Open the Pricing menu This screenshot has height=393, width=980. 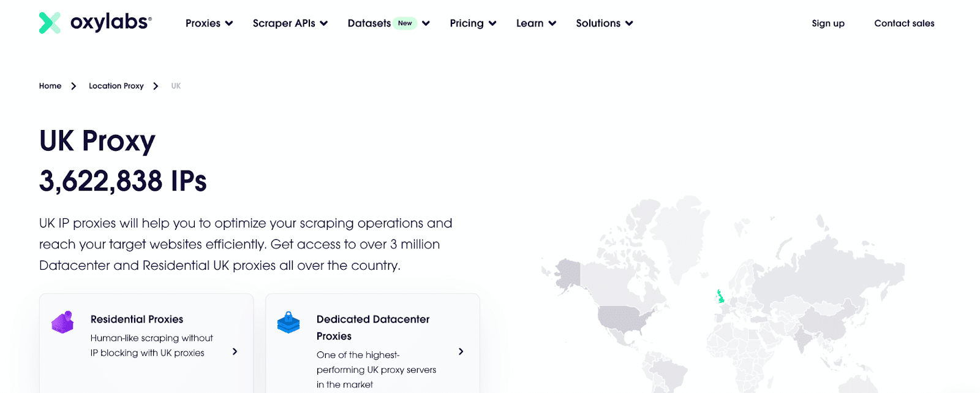(x=472, y=23)
